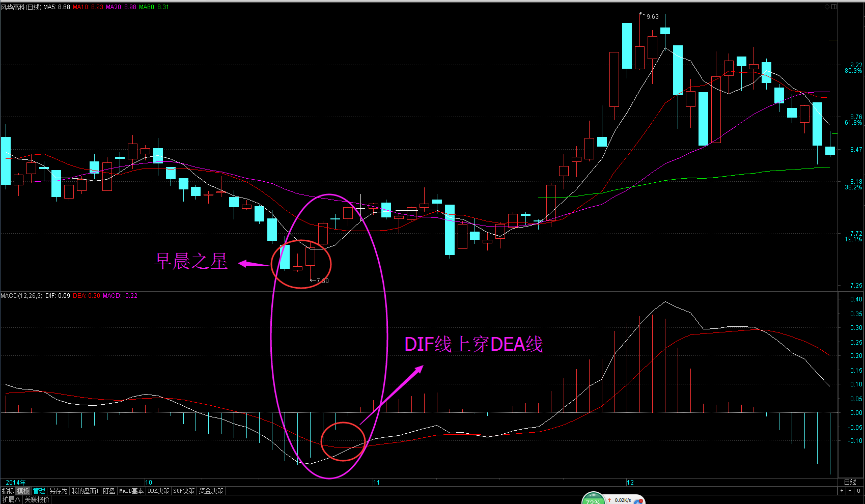This screenshot has height=504, width=865.
Task: Click the MA10: 8.93 label
Action: (88, 7)
